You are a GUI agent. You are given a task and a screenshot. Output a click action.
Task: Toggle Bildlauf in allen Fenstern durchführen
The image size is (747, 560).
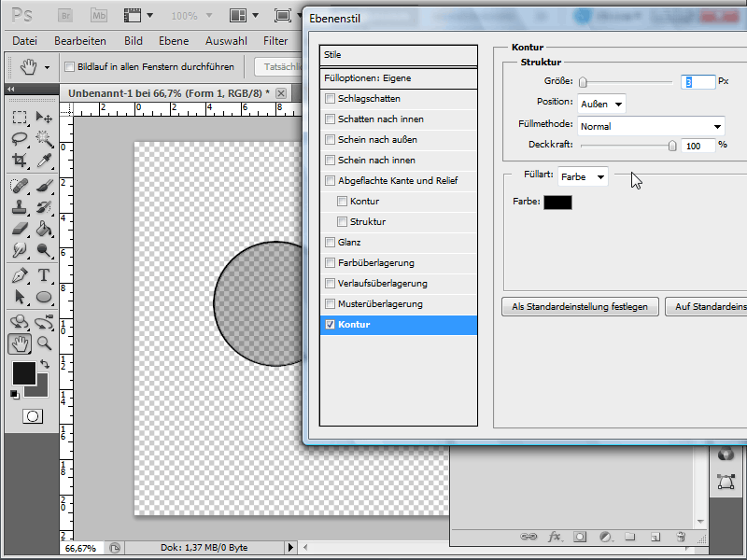(x=69, y=66)
